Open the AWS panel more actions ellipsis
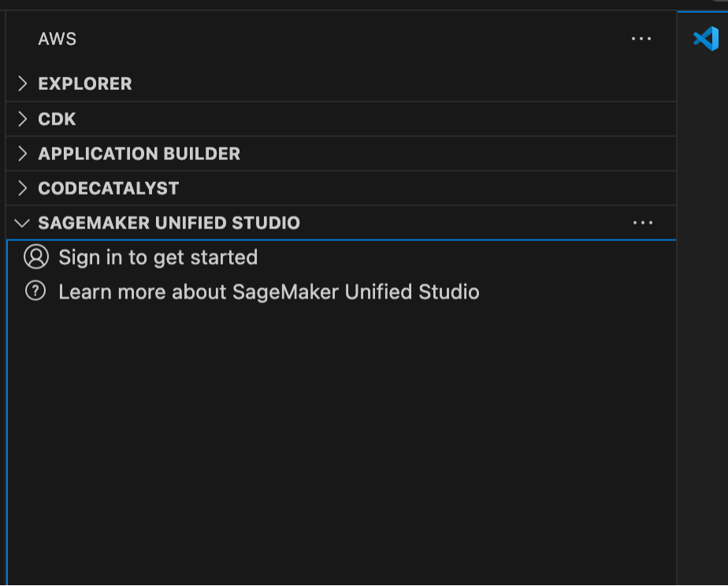This screenshot has height=586, width=728. click(641, 39)
